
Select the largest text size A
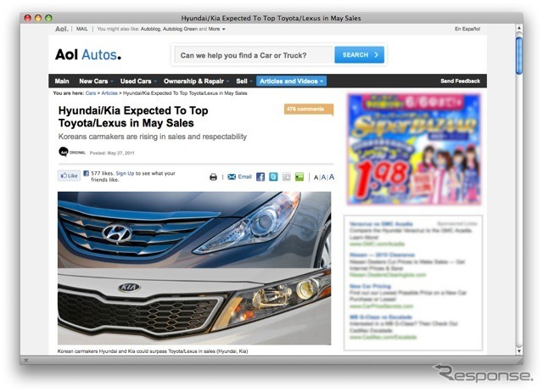pyautogui.click(x=332, y=177)
